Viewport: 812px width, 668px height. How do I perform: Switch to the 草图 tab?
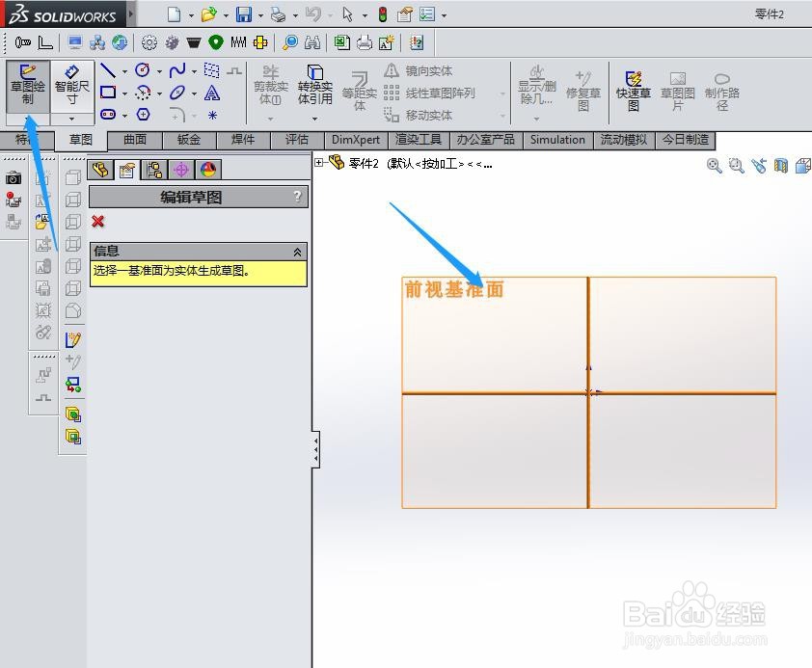pyautogui.click(x=81, y=140)
